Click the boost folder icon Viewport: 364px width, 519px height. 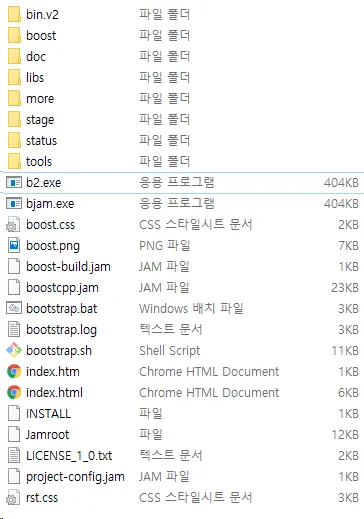coord(14,36)
